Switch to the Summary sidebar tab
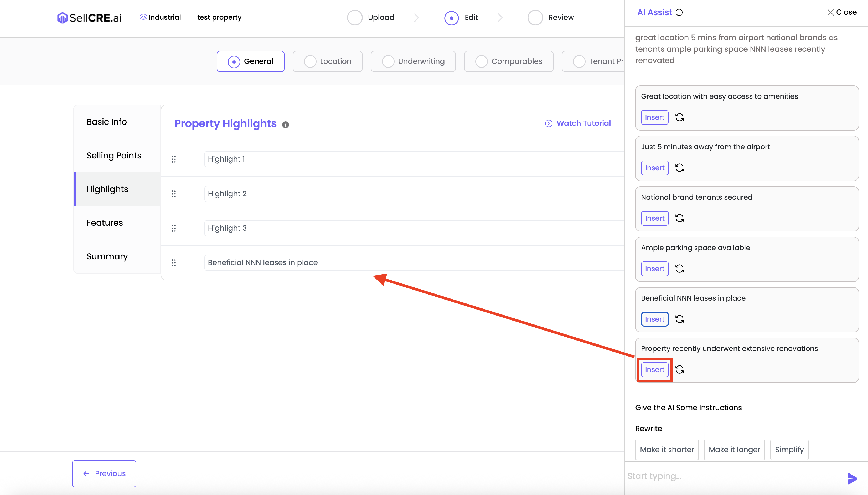The image size is (868, 495). coord(107,256)
